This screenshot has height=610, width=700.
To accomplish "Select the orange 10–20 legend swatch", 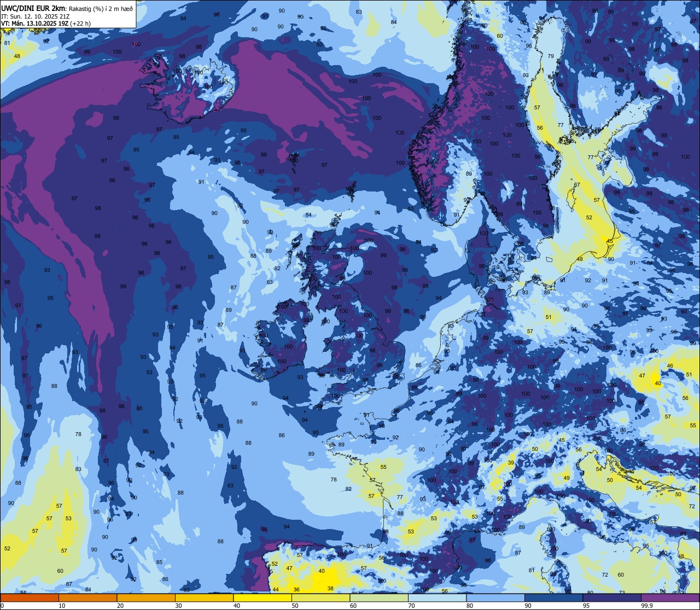I will 87,597.
